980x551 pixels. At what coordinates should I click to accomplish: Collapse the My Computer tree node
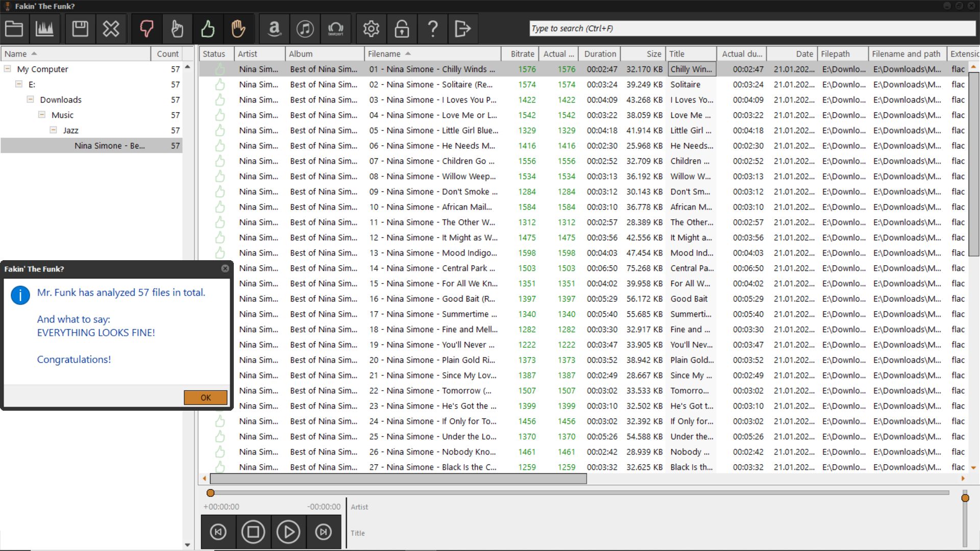(x=8, y=68)
